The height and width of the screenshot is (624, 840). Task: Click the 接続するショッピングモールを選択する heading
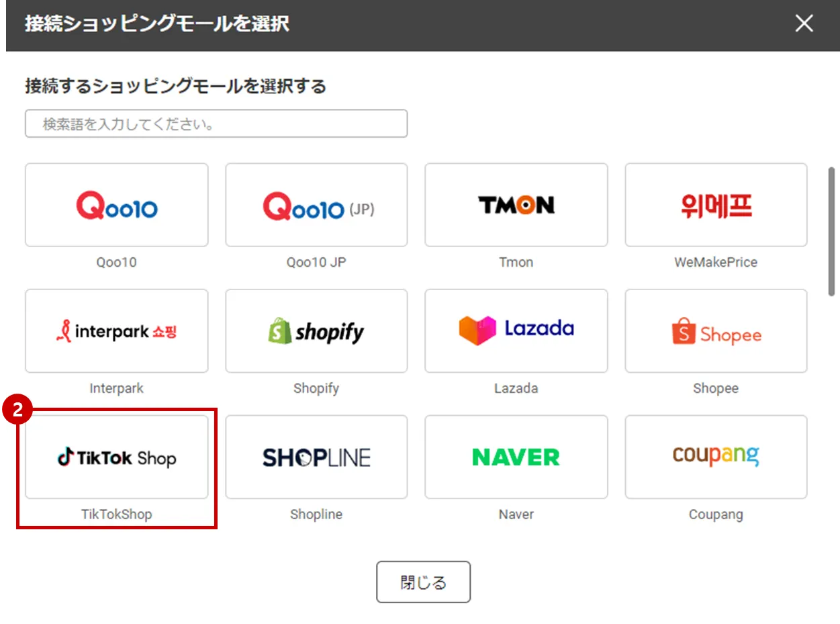point(175,86)
